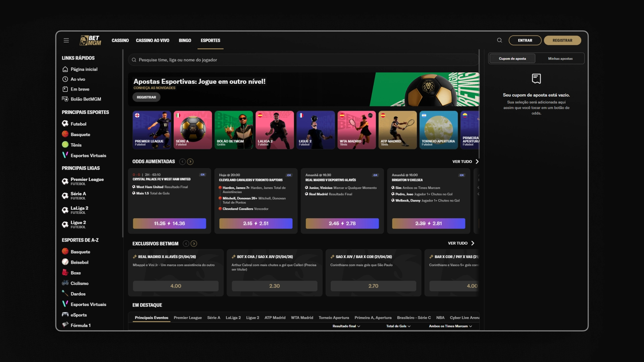
Task: Expand the Resultado final dropdown
Action: click(x=346, y=326)
